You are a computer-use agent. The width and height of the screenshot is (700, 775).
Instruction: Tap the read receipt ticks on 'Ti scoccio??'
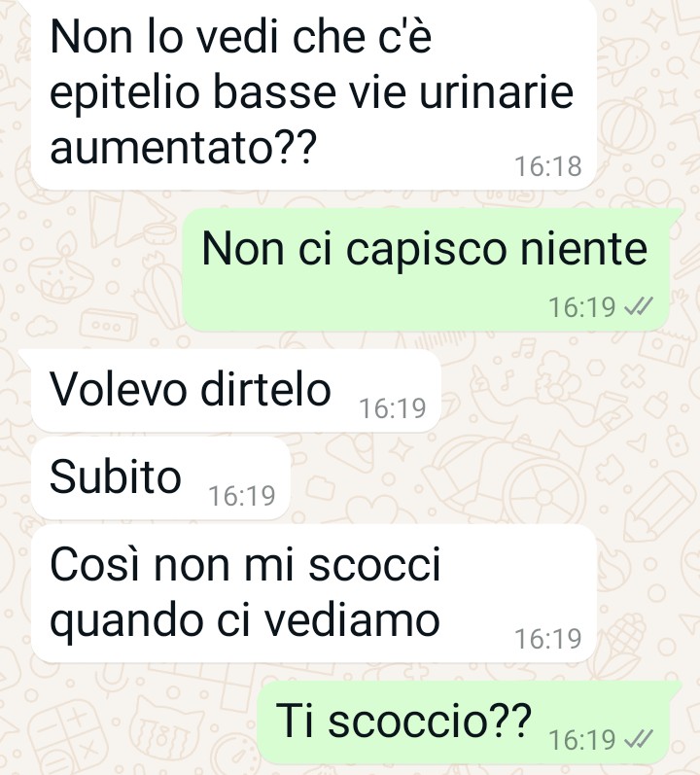[639, 739]
